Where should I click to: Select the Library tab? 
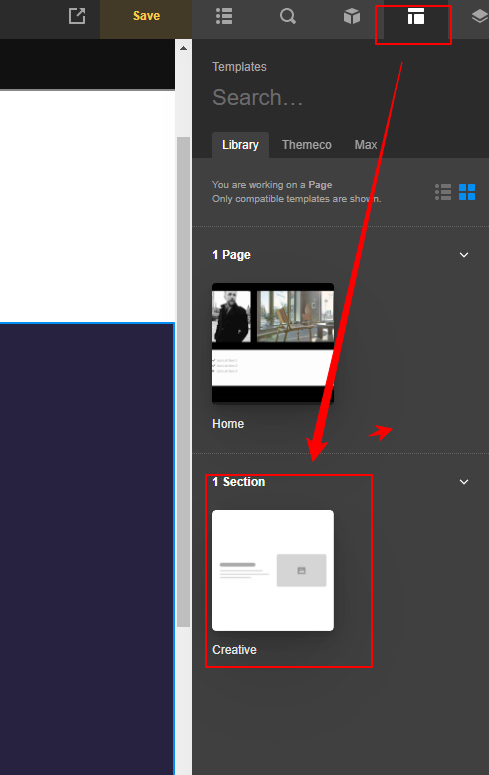[x=240, y=145]
